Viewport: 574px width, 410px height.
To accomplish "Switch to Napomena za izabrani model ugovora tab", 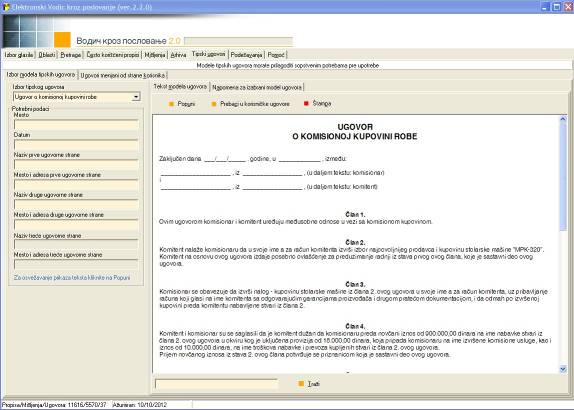I will pyautogui.click(x=257, y=87).
